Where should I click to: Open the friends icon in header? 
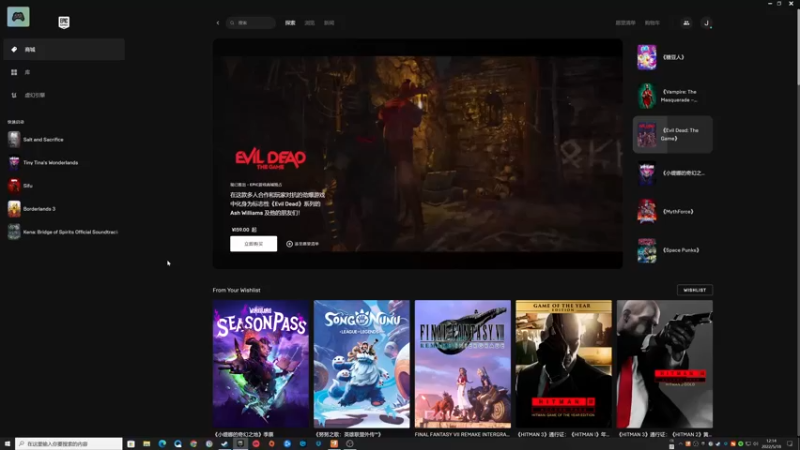pyautogui.click(x=686, y=23)
